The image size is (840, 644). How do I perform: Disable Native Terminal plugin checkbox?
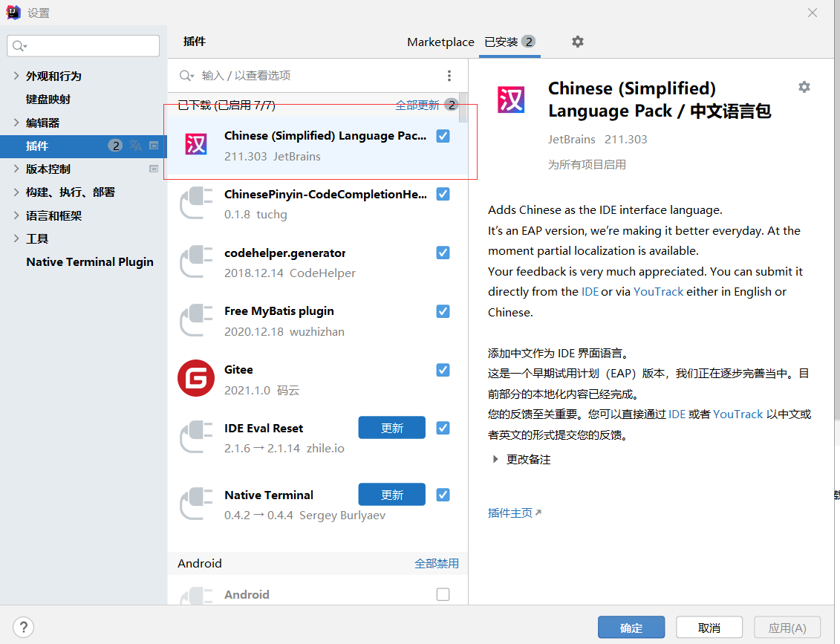click(x=443, y=495)
